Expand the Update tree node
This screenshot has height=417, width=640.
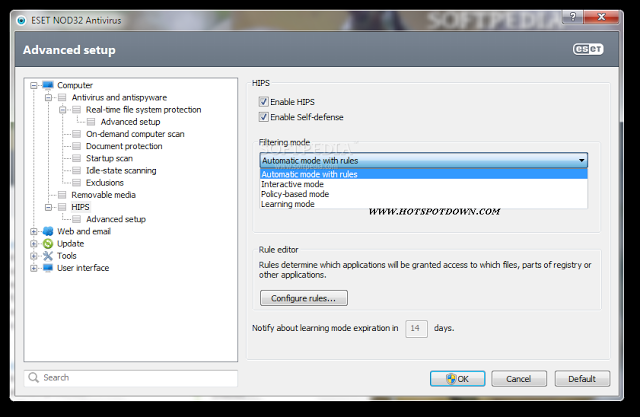point(34,244)
